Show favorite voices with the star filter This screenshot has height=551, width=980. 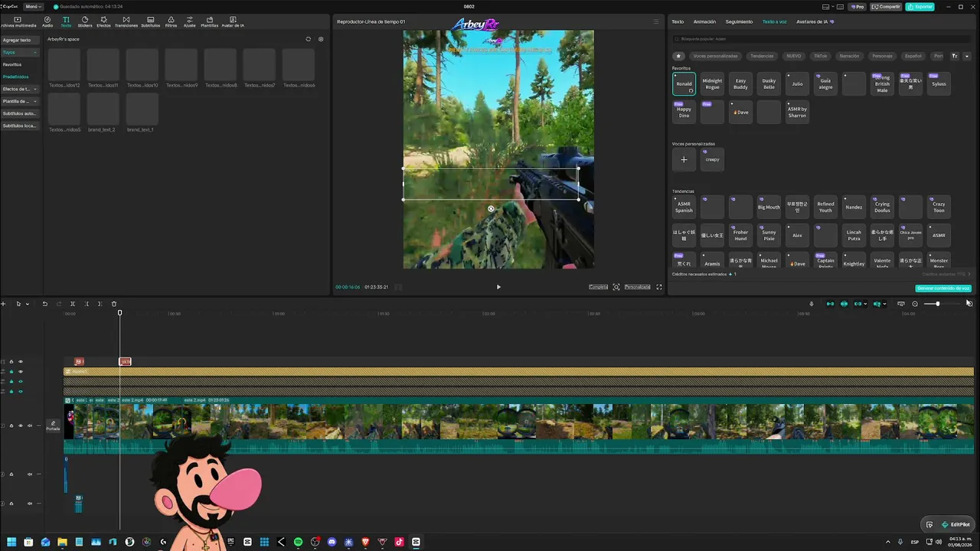[x=678, y=56]
